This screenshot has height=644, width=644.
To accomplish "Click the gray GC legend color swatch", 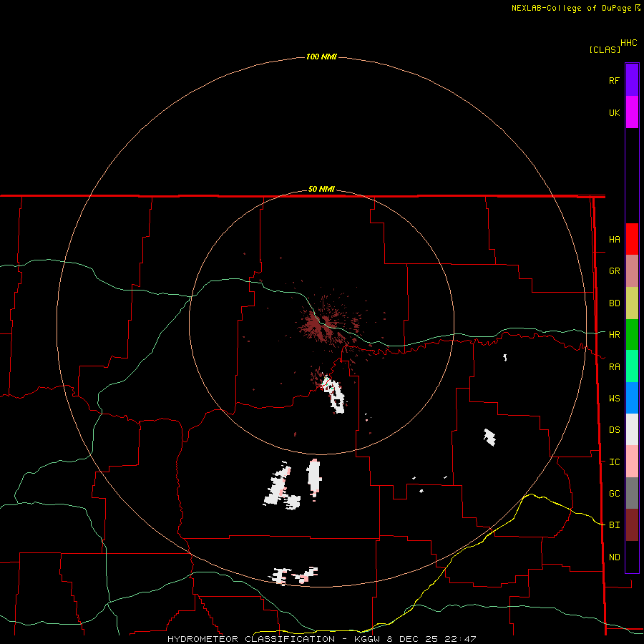I will (x=632, y=493).
